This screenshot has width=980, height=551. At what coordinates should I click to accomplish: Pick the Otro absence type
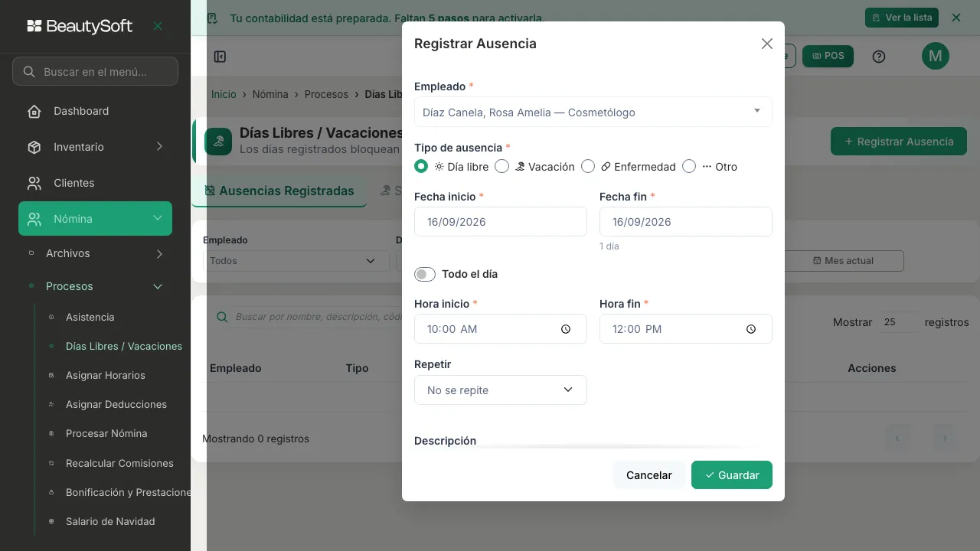(689, 166)
